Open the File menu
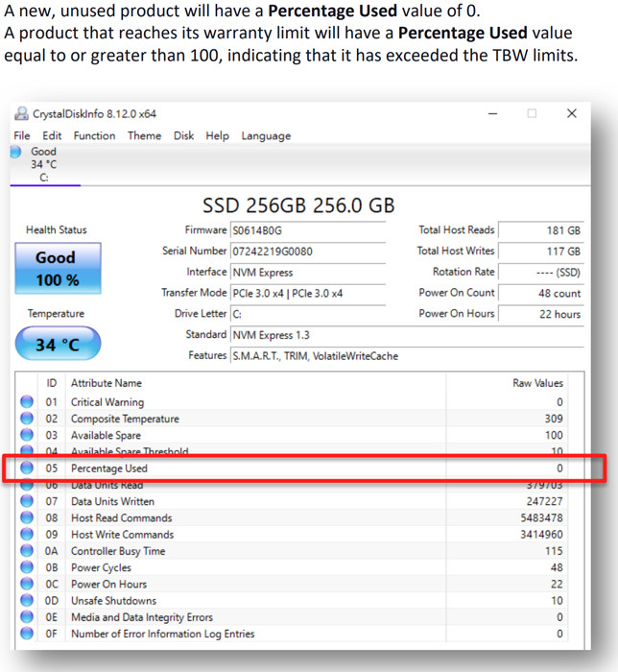 [x=22, y=136]
